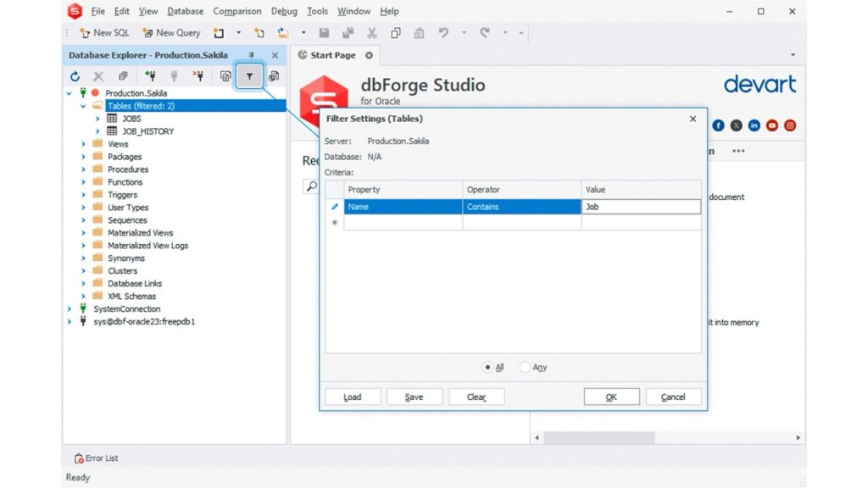The image size is (868, 488).
Task: Click the Save icon on the main toolbar
Action: pyautogui.click(x=325, y=32)
